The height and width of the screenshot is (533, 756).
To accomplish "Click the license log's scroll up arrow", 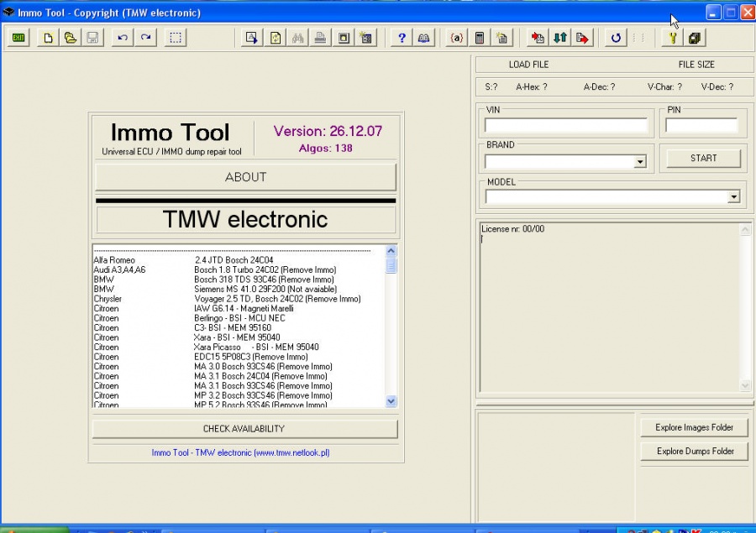I will (x=745, y=230).
